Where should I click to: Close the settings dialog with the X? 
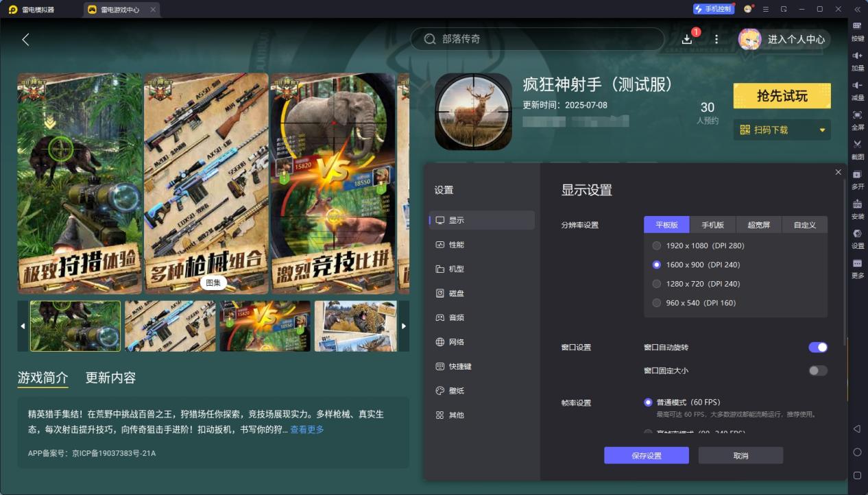pyautogui.click(x=838, y=172)
